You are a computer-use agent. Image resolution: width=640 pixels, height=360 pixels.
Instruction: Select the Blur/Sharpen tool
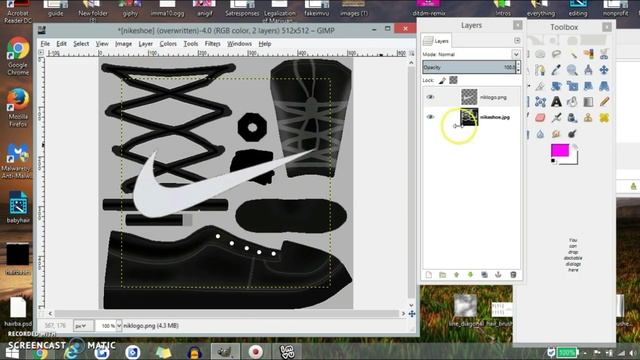click(540, 133)
